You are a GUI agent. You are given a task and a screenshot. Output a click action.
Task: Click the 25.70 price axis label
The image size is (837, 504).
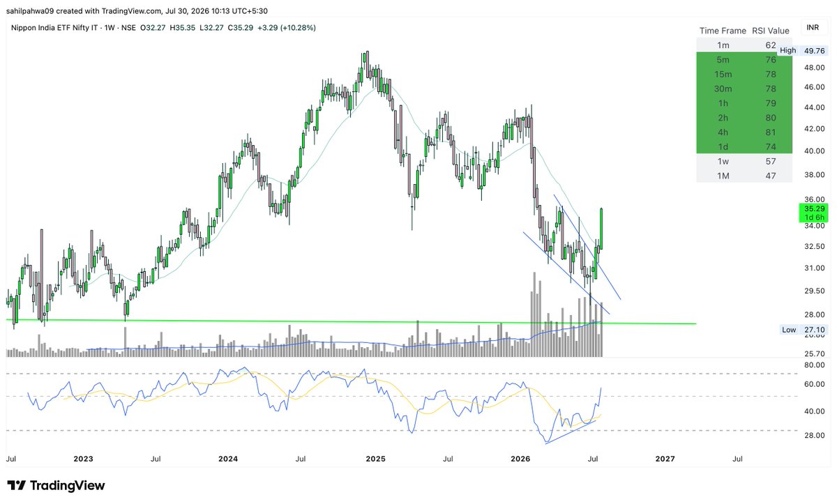815,353
